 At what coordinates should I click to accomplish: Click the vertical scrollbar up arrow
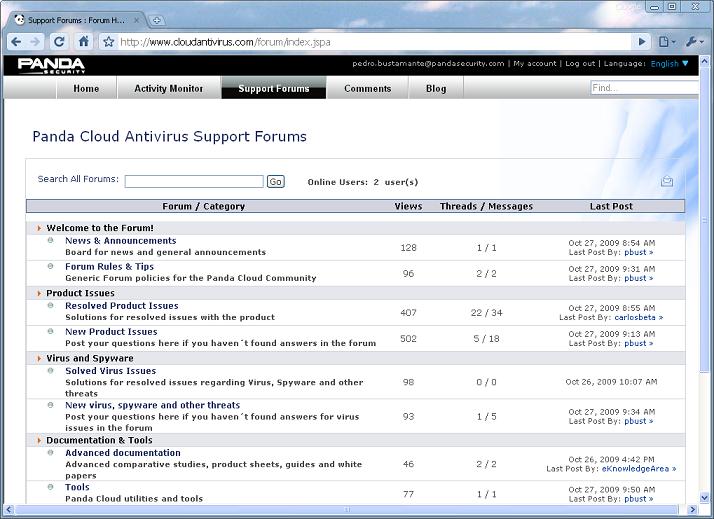[704, 61]
